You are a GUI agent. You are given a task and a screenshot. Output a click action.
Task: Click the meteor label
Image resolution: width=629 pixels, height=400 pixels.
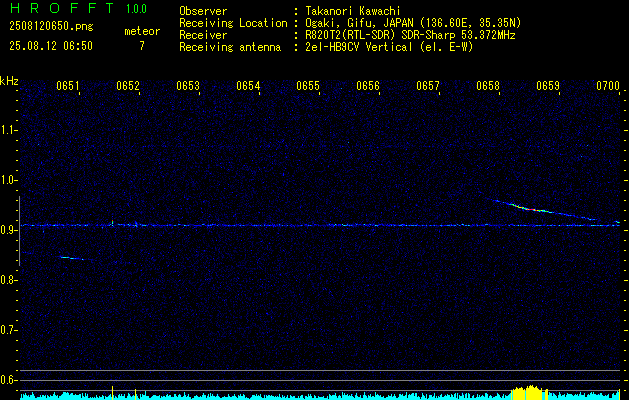[142, 31]
